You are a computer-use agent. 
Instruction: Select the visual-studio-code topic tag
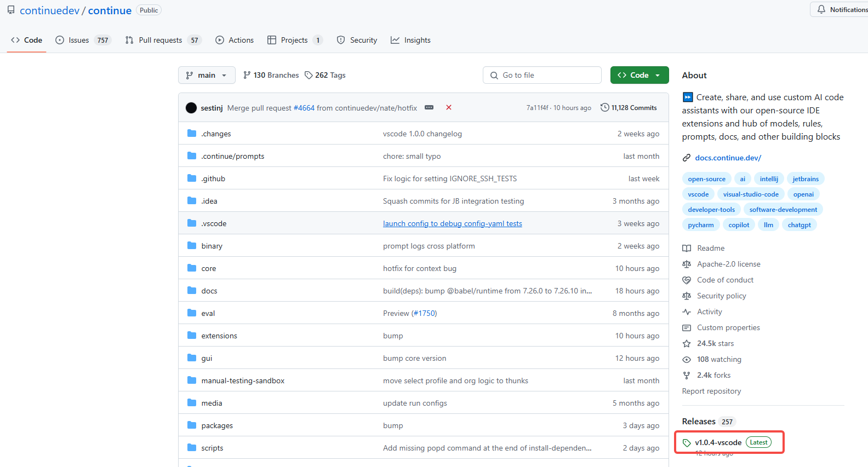[751, 194]
